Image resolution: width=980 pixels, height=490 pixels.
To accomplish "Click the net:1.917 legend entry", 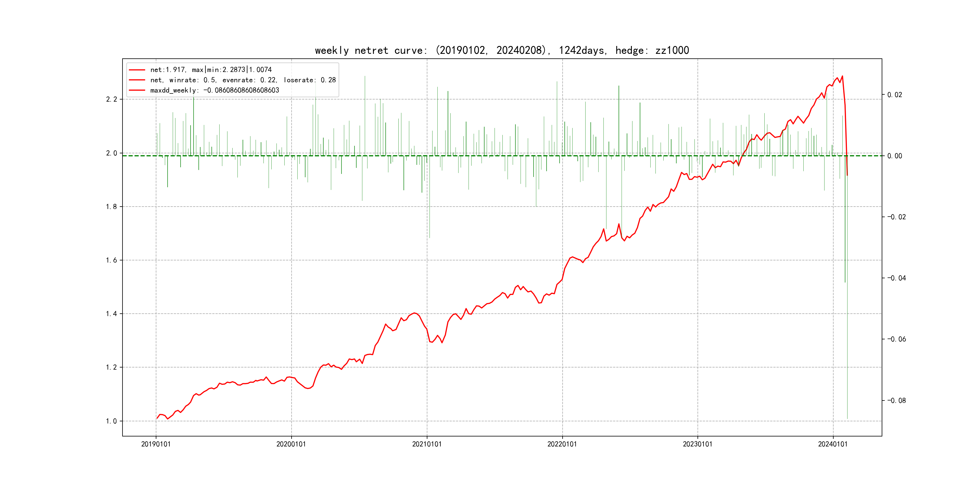I will [211, 70].
